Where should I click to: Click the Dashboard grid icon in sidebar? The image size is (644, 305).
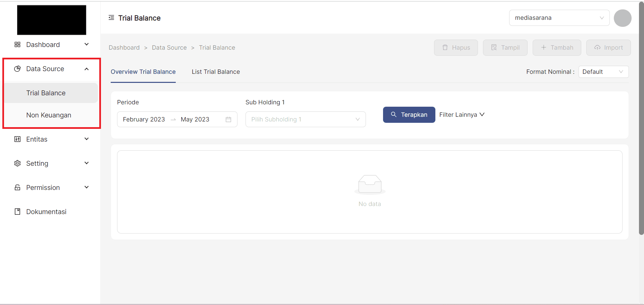pos(17,45)
